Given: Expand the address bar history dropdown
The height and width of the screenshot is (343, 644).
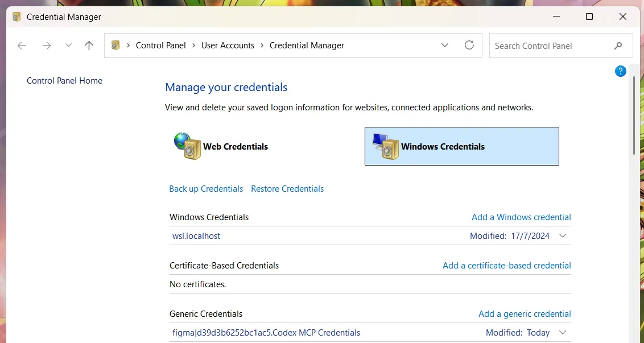Looking at the screenshot, I should tap(445, 46).
